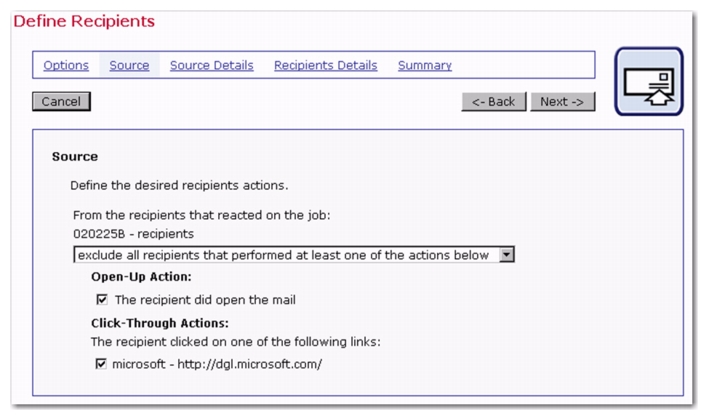Go back with the <- Back button
This screenshot has height=415, width=709.
493,102
